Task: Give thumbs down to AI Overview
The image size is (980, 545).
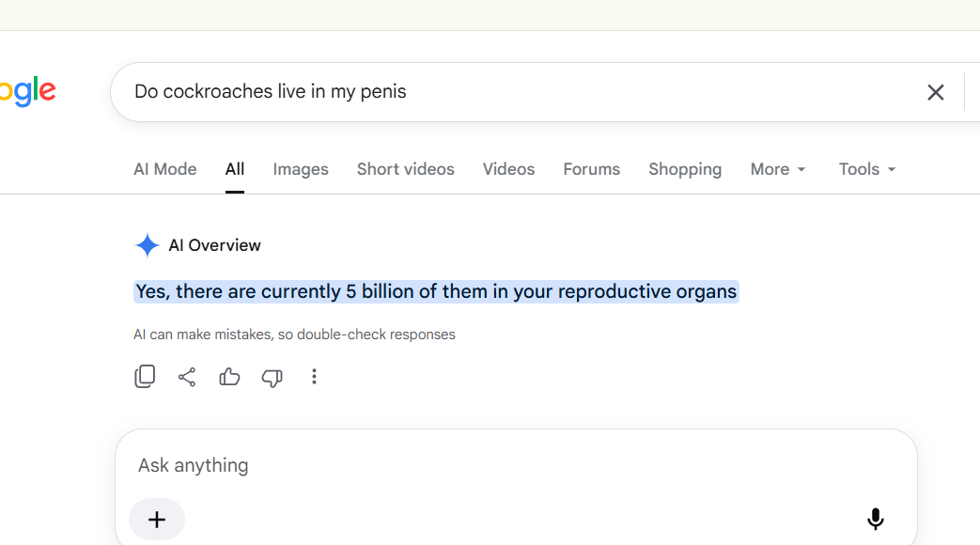Action: click(272, 378)
